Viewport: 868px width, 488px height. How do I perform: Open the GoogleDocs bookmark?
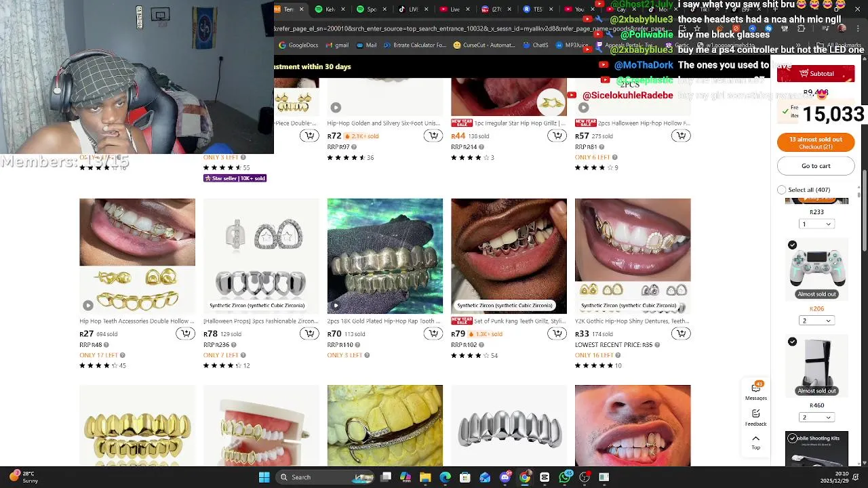[x=298, y=45]
